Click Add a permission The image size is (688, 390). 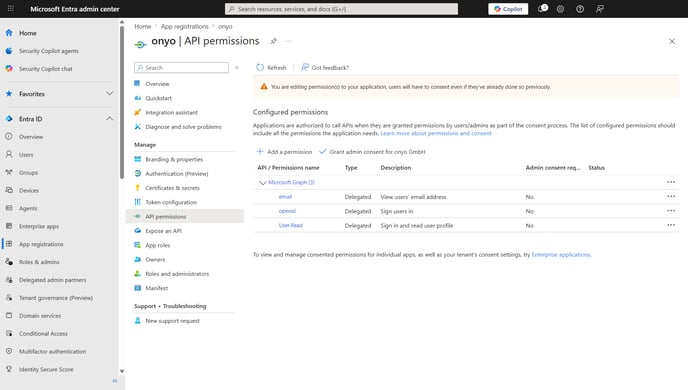point(284,152)
